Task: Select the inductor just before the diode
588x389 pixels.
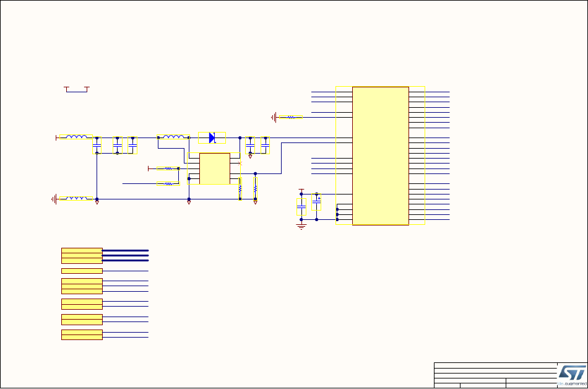Action: tap(173, 137)
